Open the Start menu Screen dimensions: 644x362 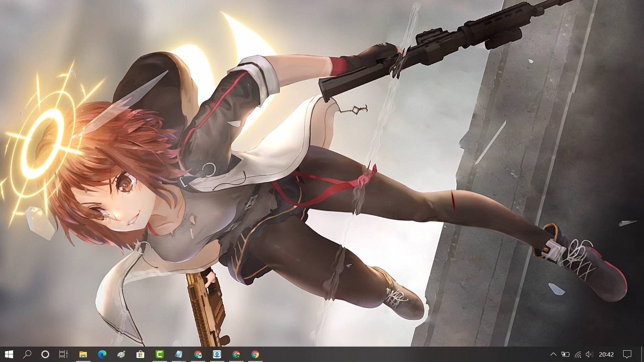click(x=9, y=354)
